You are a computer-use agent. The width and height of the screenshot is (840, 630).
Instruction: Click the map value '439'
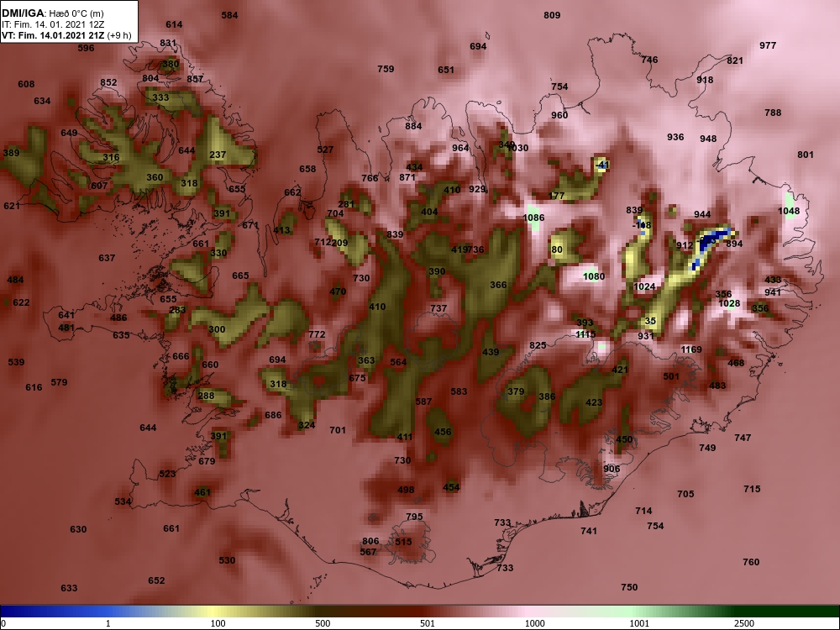point(491,352)
